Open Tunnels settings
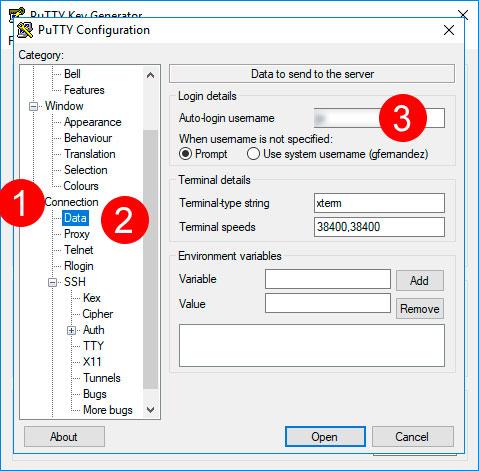 click(x=102, y=378)
